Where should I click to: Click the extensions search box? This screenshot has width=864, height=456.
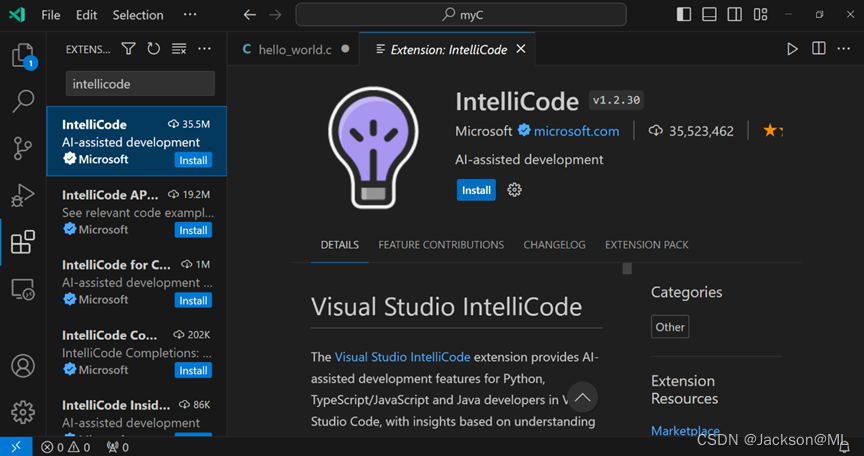tap(140, 84)
